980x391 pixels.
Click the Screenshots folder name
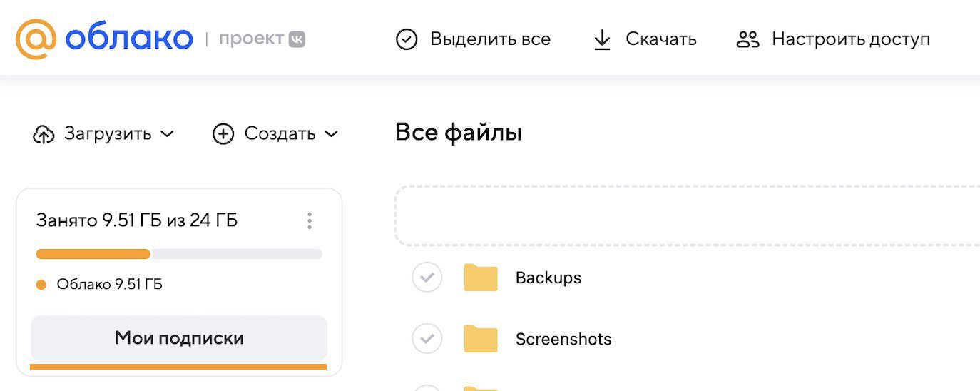[x=563, y=339]
